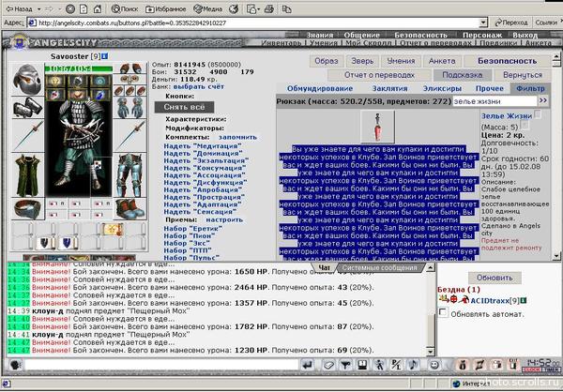Open the Персонаж top menu

(482, 36)
